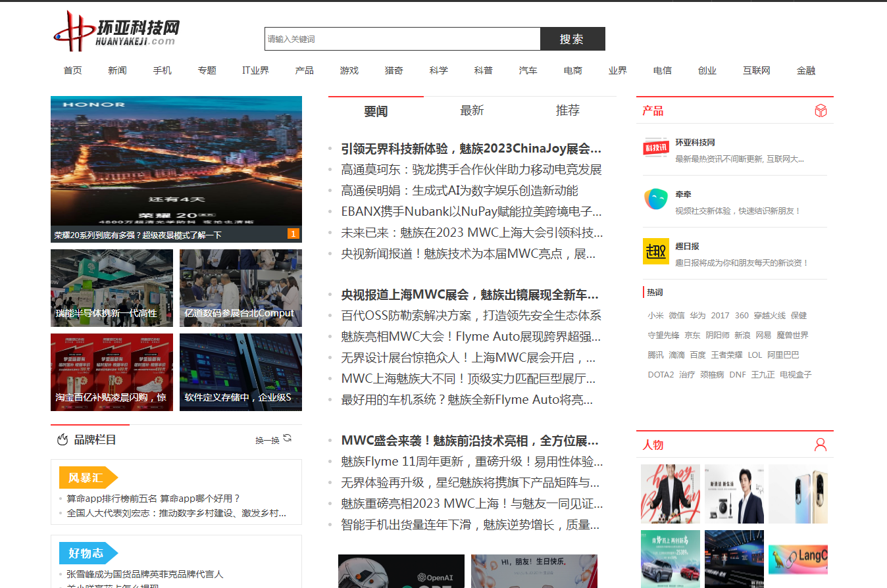The height and width of the screenshot is (588, 887).
Task: Open the 互联网 navigation item
Action: click(757, 70)
